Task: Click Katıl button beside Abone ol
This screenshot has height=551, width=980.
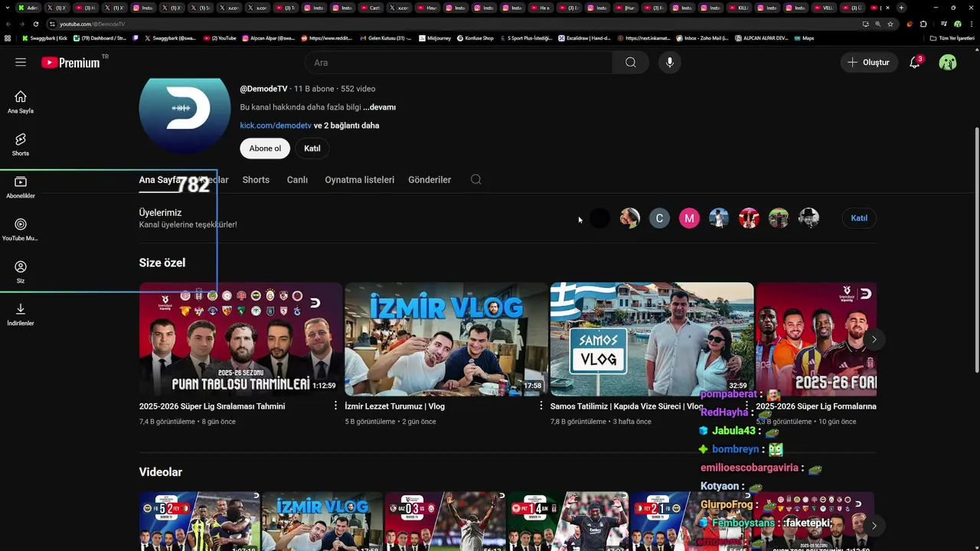Action: pos(312,148)
